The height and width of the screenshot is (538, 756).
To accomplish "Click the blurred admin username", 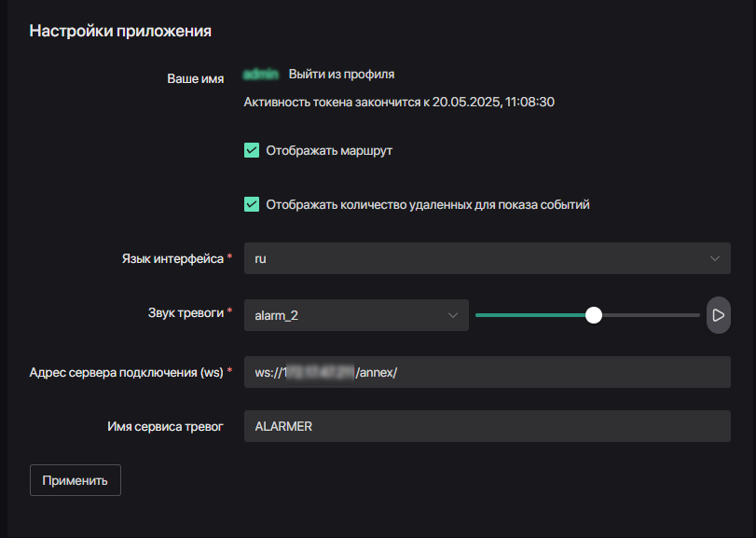I will [x=262, y=75].
